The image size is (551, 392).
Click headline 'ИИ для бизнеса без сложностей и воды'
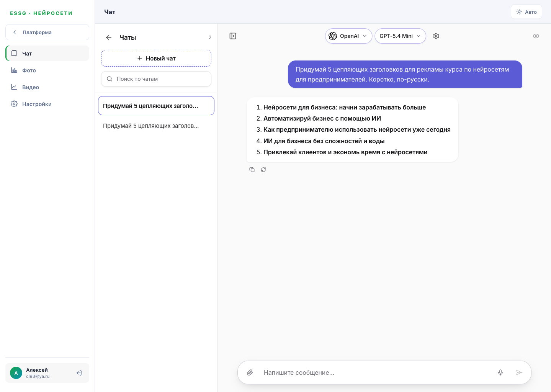(x=324, y=141)
